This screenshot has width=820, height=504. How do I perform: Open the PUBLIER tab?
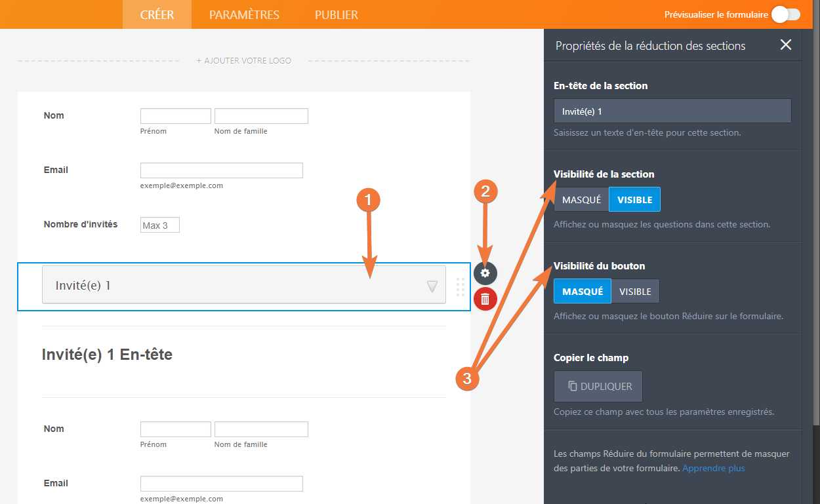(x=337, y=14)
